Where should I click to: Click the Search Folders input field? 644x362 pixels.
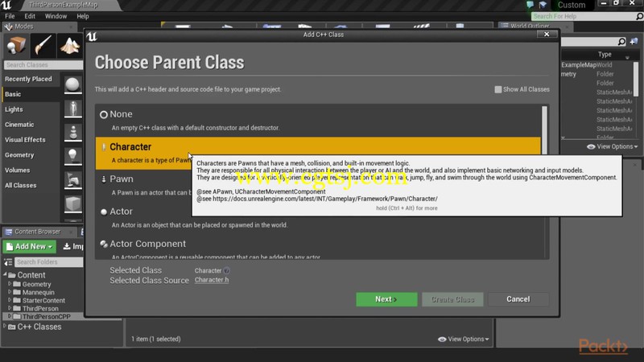(48, 262)
